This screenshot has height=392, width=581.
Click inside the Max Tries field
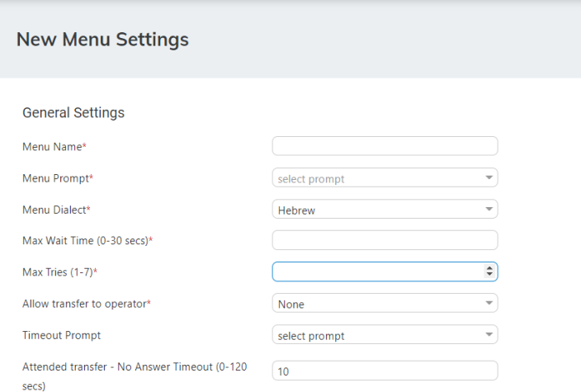[376, 272]
